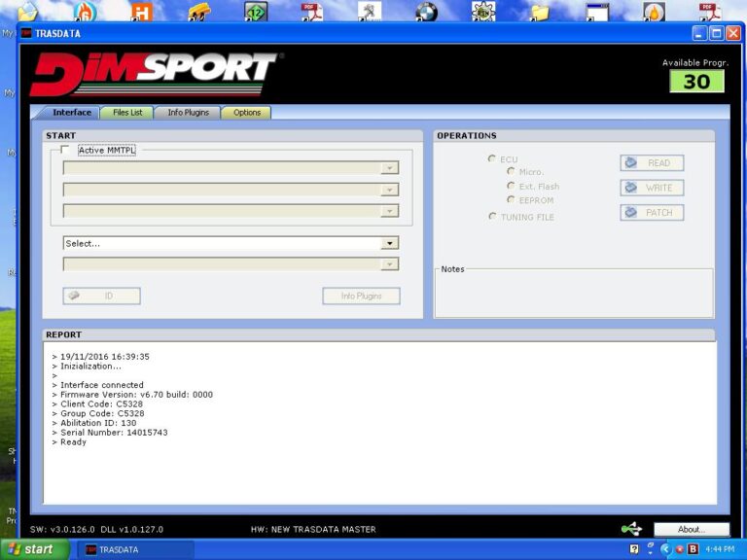The height and width of the screenshot is (560, 747).
Task: Open the folder desktop shortcut
Action: (540, 12)
